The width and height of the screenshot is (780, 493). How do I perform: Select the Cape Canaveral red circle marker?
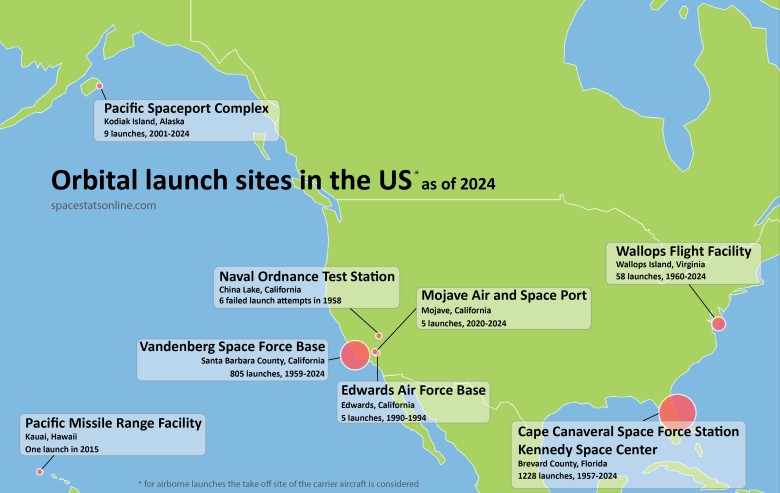click(x=677, y=411)
